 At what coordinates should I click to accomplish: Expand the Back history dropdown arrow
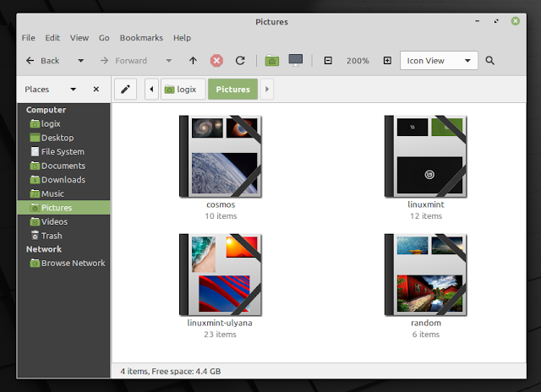(81, 61)
